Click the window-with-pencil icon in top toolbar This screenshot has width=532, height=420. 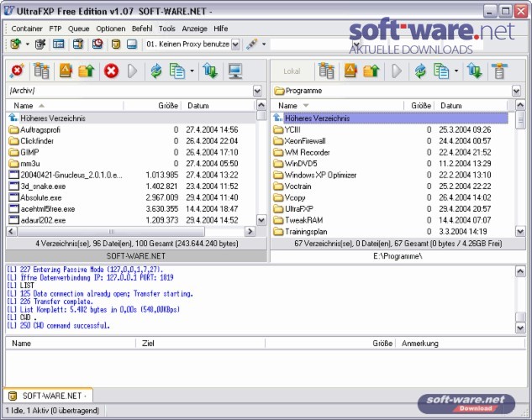[x=78, y=44]
